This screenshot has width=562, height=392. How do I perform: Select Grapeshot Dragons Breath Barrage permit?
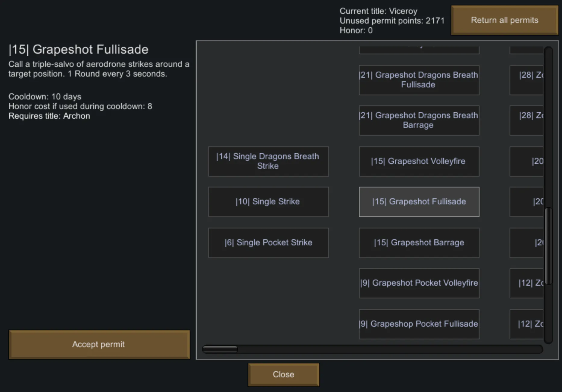419,120
